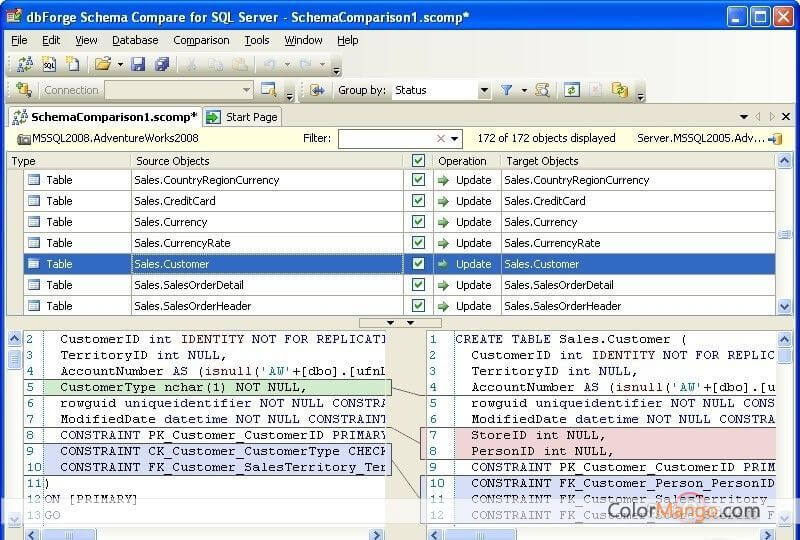The image size is (800, 540).
Task: Click the Open file folder icon
Action: [x=102, y=64]
